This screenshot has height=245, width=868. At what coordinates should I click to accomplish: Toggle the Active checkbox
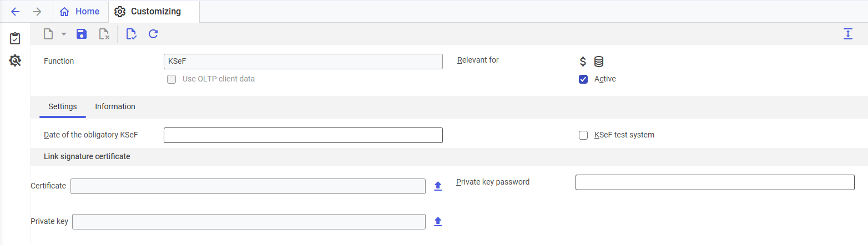[583, 79]
